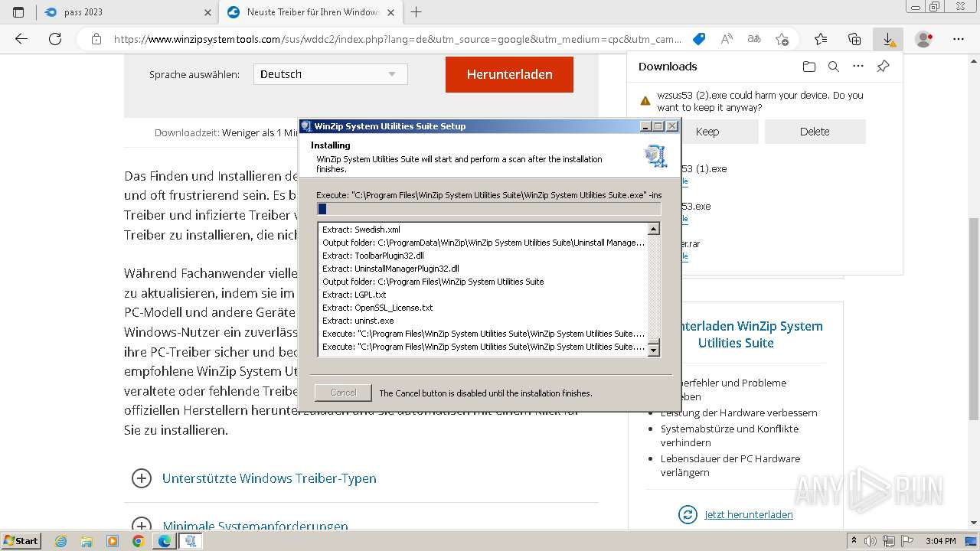Viewport: 980px width, 551px height.
Task: Open translate page icon
Action: (x=754, y=39)
